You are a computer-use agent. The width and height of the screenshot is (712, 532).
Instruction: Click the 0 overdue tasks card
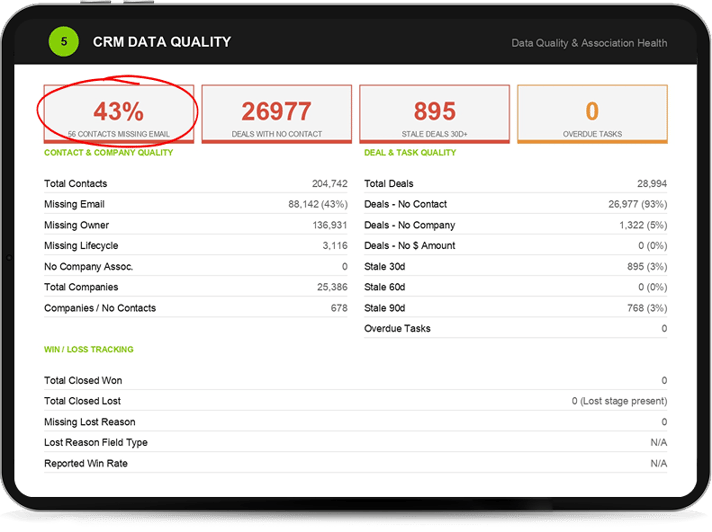tap(592, 114)
